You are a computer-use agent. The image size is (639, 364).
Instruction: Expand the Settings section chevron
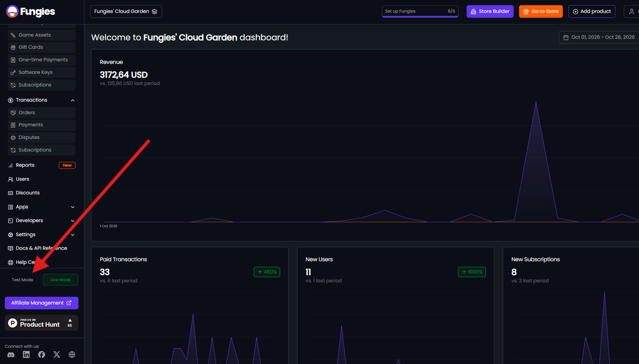(73, 235)
